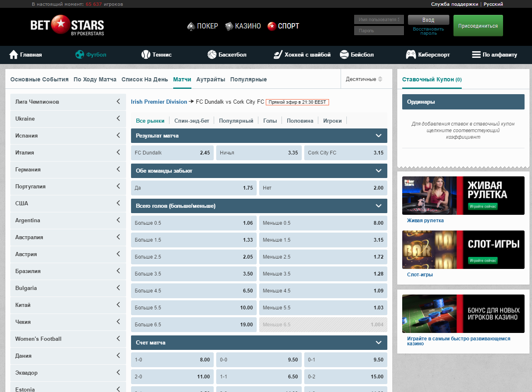Viewport: 532px width, 392px height.
Task: Click Восстановить пароль link
Action: pos(428,31)
